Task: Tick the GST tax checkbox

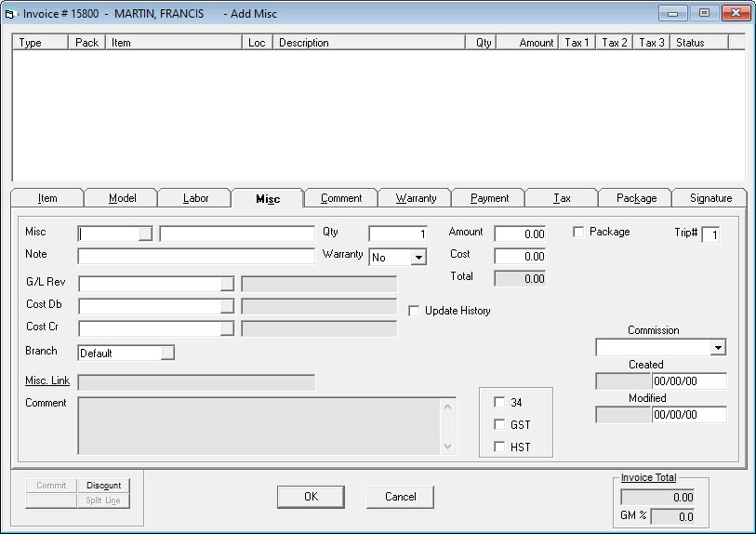Action: coord(499,424)
